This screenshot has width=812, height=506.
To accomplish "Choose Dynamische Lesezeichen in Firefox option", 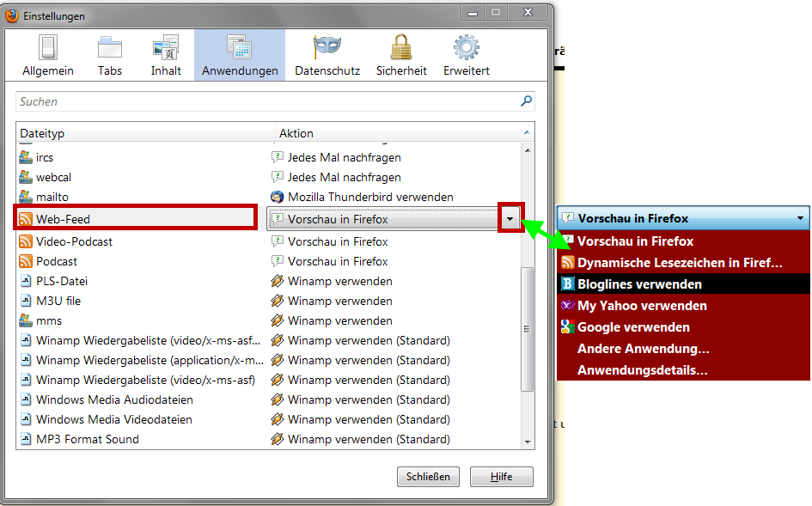I will point(684,263).
